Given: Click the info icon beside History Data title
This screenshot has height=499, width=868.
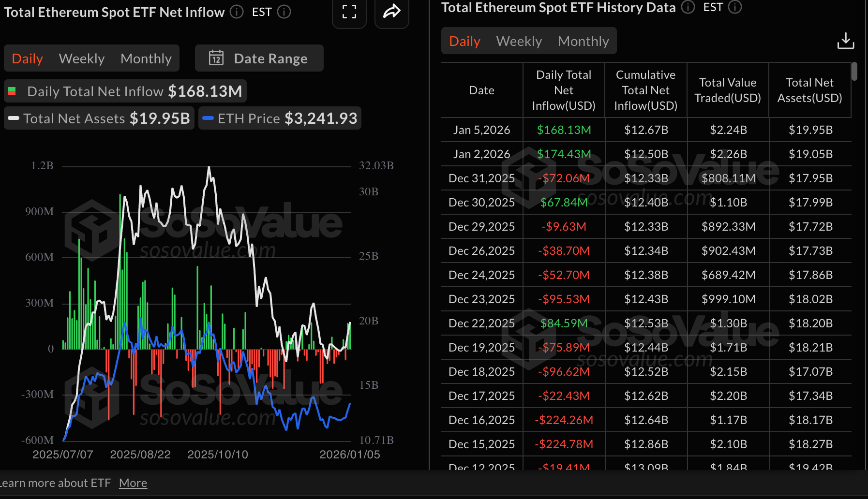Looking at the screenshot, I should tap(687, 8).
